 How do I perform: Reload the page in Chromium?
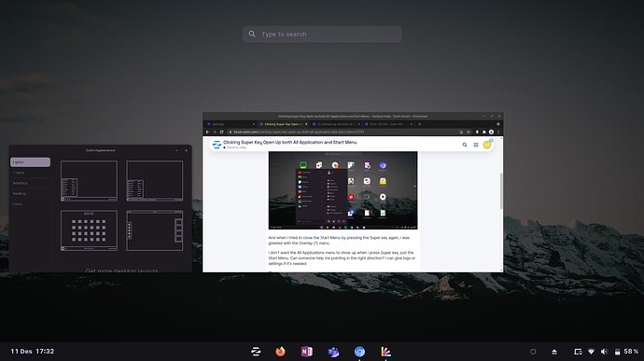221,132
